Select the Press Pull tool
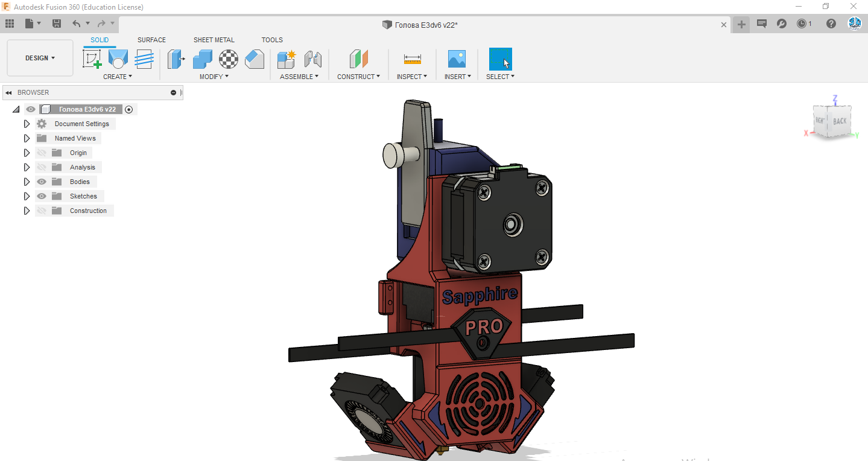The image size is (868, 461). tap(176, 59)
